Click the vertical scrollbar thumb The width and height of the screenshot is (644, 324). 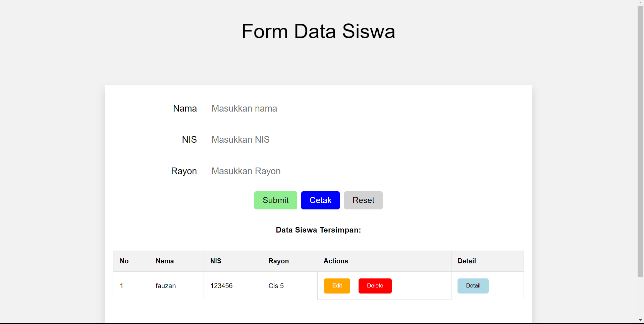point(640,141)
